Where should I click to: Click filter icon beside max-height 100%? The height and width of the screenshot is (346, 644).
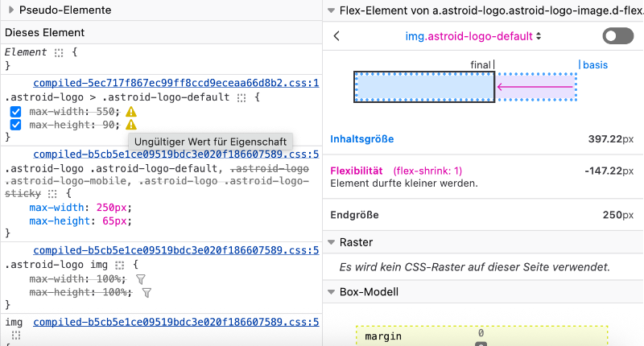coord(147,292)
